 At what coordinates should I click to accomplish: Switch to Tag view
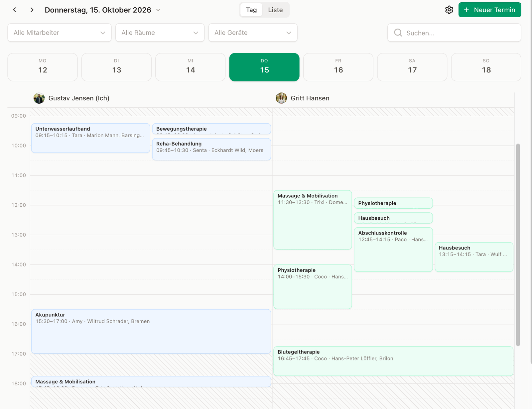(251, 10)
